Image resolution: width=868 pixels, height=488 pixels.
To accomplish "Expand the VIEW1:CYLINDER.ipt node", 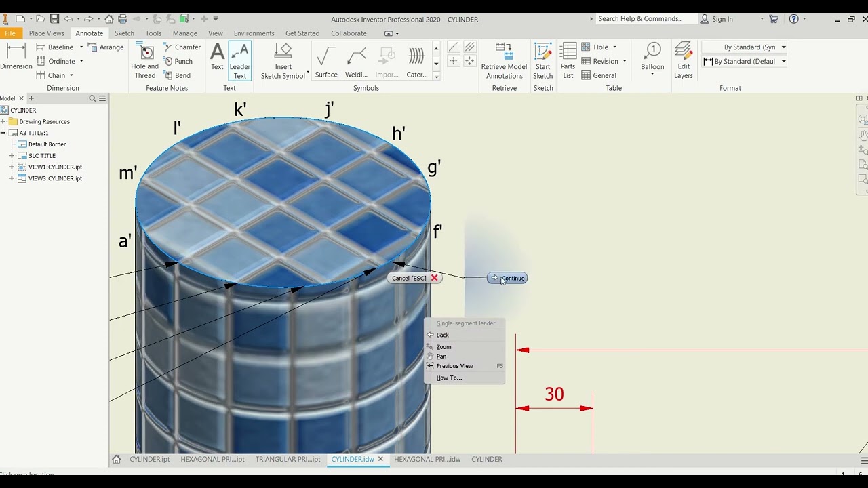I will tap(12, 167).
